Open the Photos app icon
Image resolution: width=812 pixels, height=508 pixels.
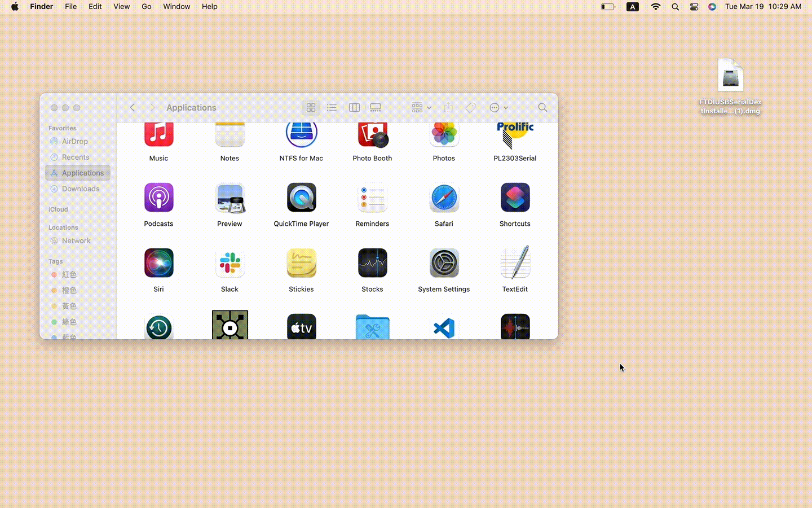tap(444, 135)
